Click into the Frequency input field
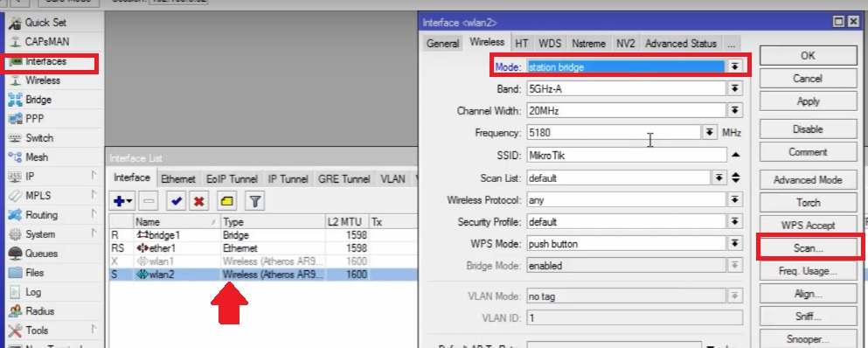 pos(614,132)
